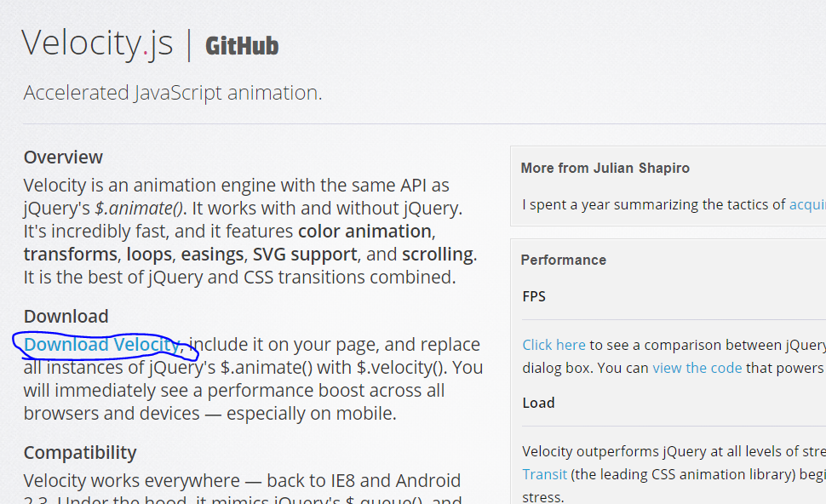This screenshot has height=504, width=826.
Task: Click the bold 'scrolling' text
Action: click(x=438, y=255)
